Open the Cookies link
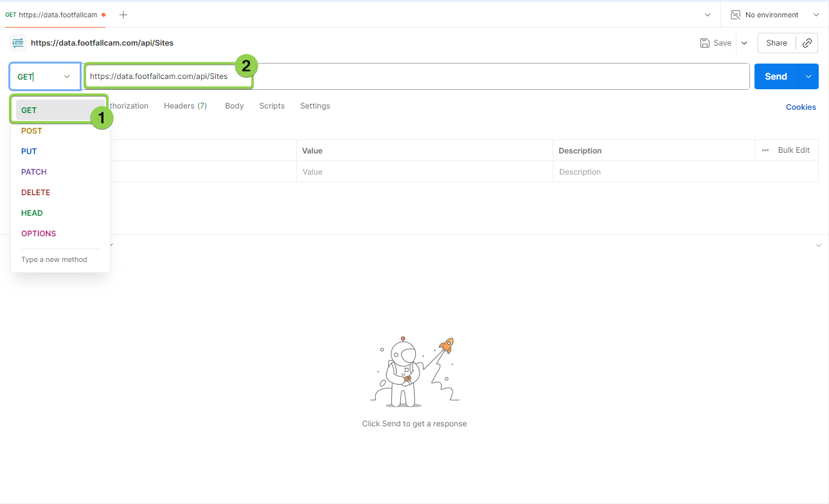 click(x=801, y=107)
